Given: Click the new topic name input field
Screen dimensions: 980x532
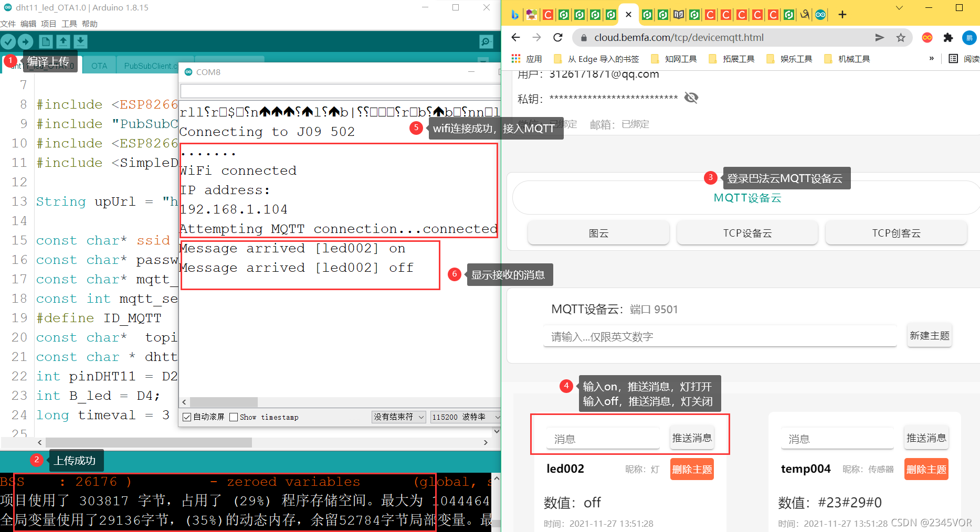Looking at the screenshot, I should pyautogui.click(x=720, y=336).
